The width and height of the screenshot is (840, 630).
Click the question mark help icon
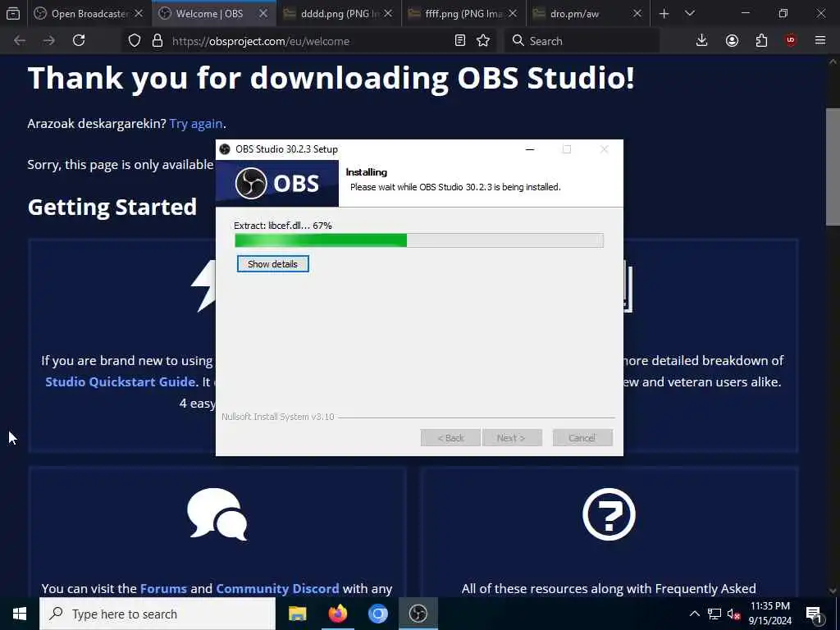click(x=609, y=514)
